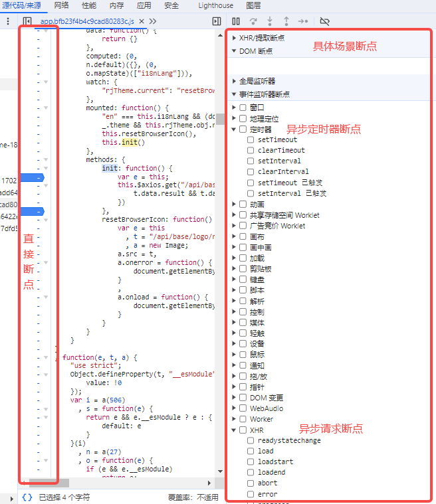Step to the next statement
This screenshot has height=504, width=436.
303,21
